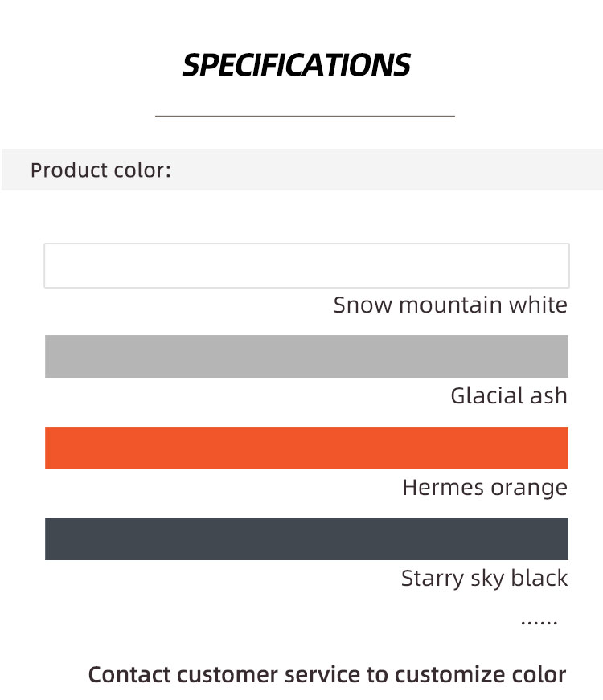Open "Contact customer service to customize color"
The height and width of the screenshot is (700, 603).
tap(327, 674)
